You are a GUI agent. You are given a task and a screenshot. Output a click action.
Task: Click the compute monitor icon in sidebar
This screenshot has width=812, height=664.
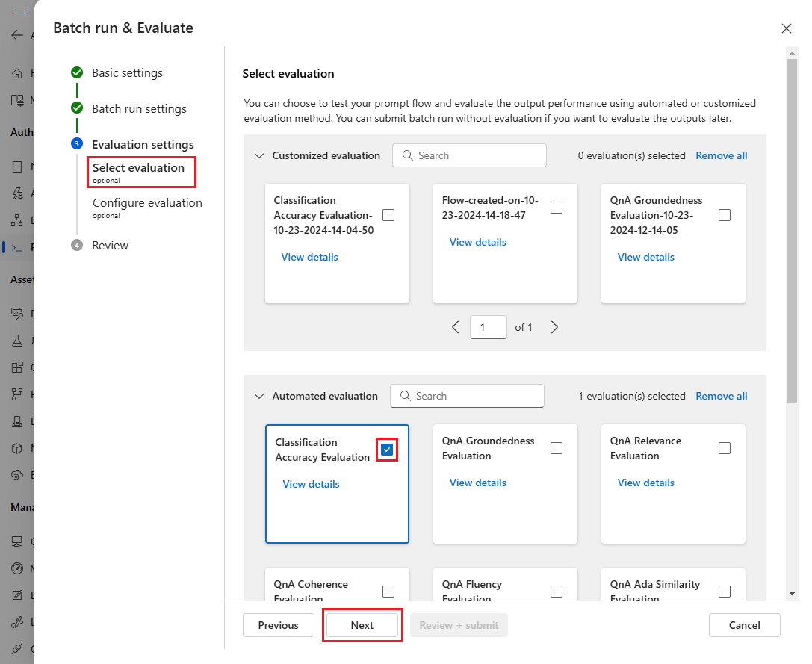click(17, 542)
